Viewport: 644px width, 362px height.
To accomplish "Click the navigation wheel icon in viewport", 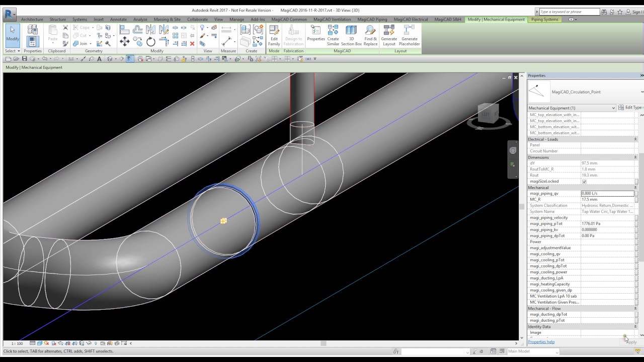I will (513, 150).
